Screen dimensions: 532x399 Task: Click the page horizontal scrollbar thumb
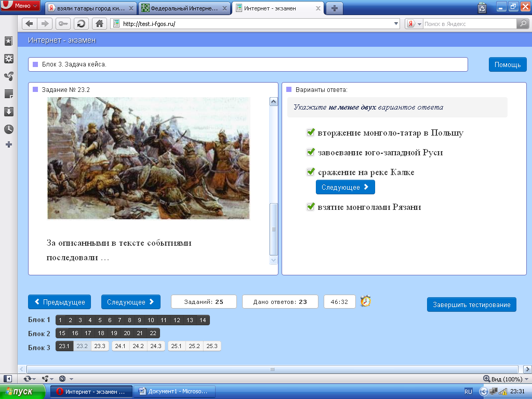point(272,369)
